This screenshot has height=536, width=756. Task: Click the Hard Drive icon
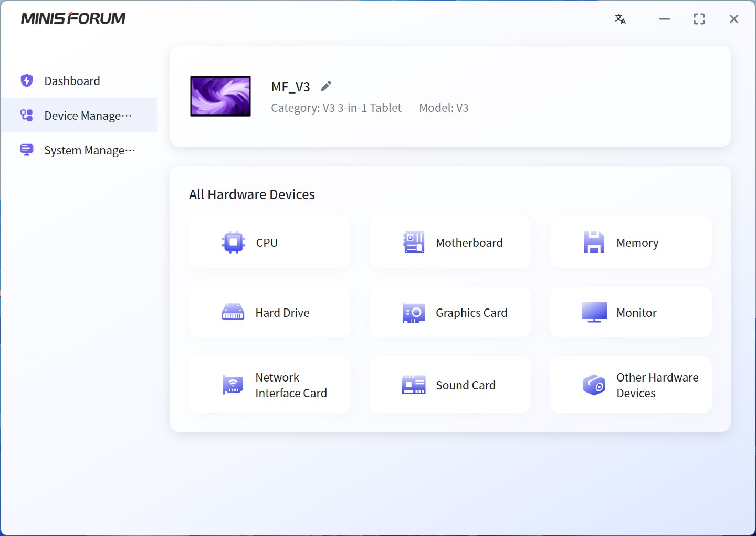pyautogui.click(x=233, y=312)
